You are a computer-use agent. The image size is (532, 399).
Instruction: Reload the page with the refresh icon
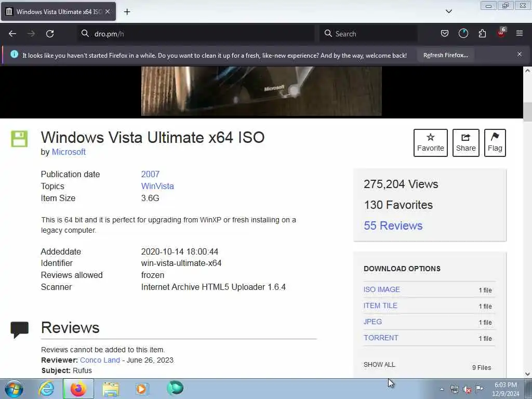[x=50, y=34]
